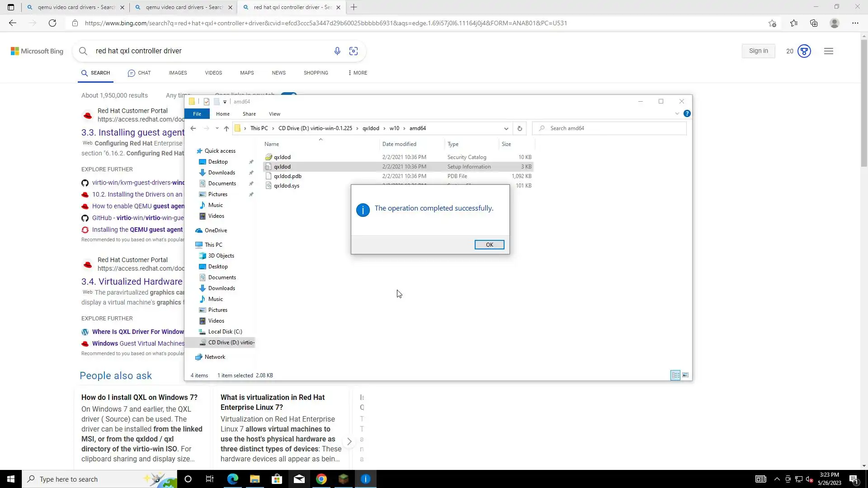Viewport: 868px width, 488px height.
Task: Switch to Bing IMAGES tab
Action: click(x=178, y=73)
